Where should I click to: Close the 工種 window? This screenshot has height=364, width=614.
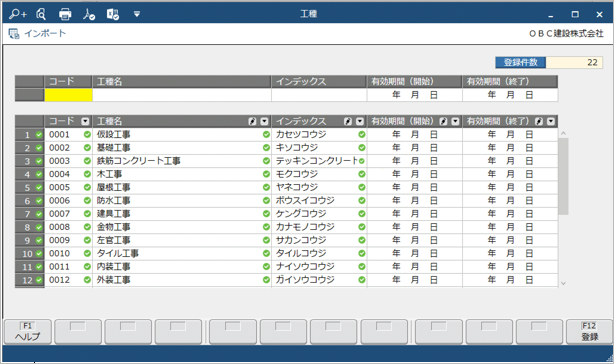pyautogui.click(x=599, y=14)
